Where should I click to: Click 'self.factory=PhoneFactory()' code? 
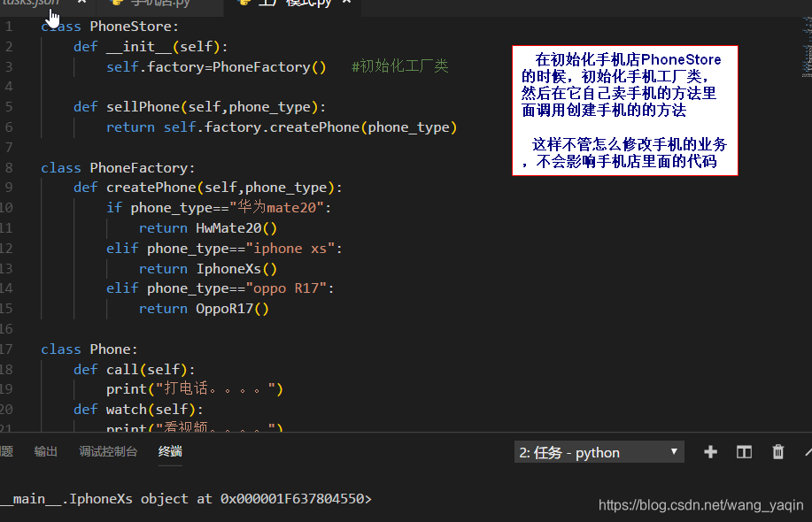[x=216, y=66]
